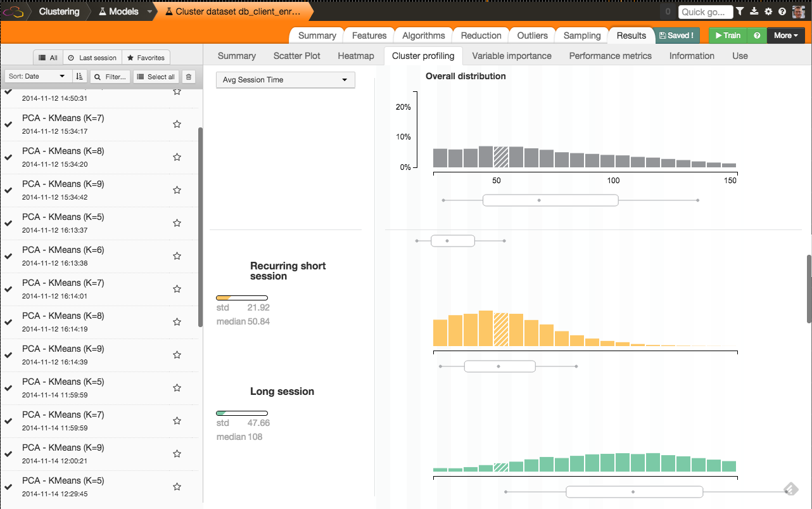
Task: Expand the More dropdown menu
Action: (x=785, y=35)
